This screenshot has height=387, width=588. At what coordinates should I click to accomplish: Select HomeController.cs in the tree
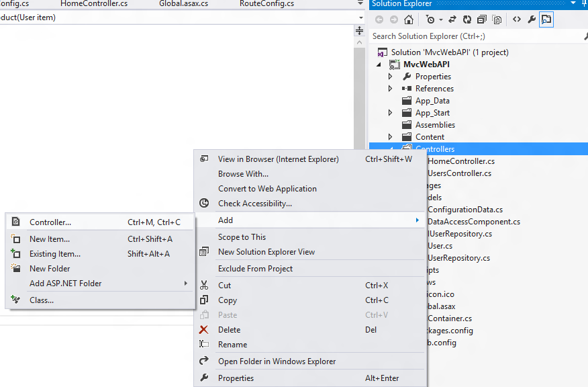[x=461, y=161]
